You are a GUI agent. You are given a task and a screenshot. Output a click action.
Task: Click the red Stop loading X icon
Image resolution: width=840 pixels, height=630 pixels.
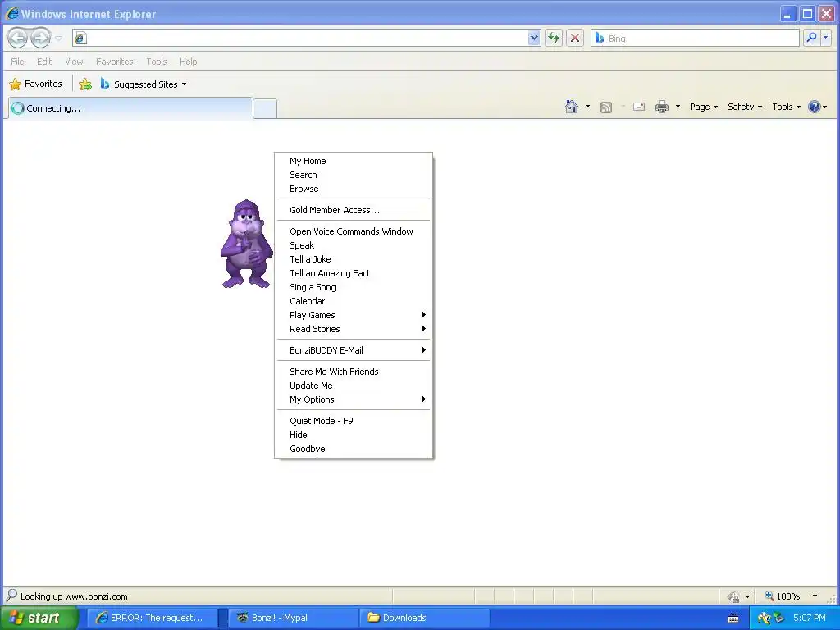(x=575, y=38)
